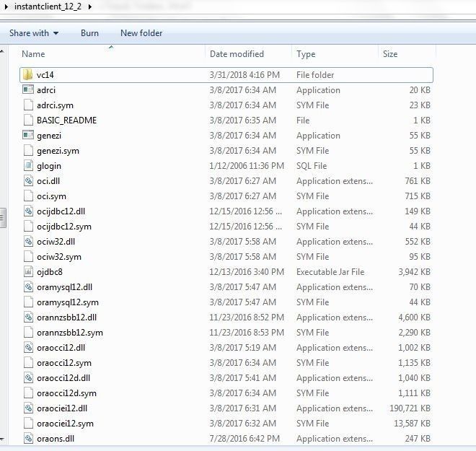Click the Executable Jar File type text
476x451 pixels.
(x=330, y=272)
